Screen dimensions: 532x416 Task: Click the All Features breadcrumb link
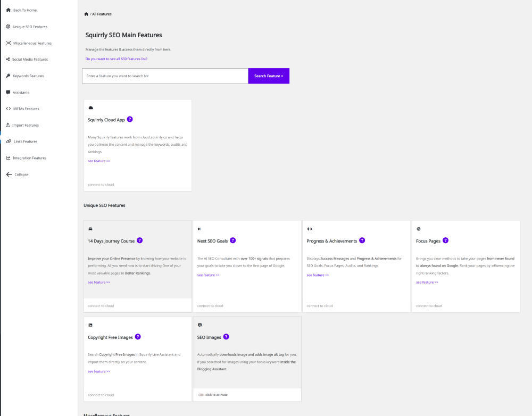tap(102, 14)
